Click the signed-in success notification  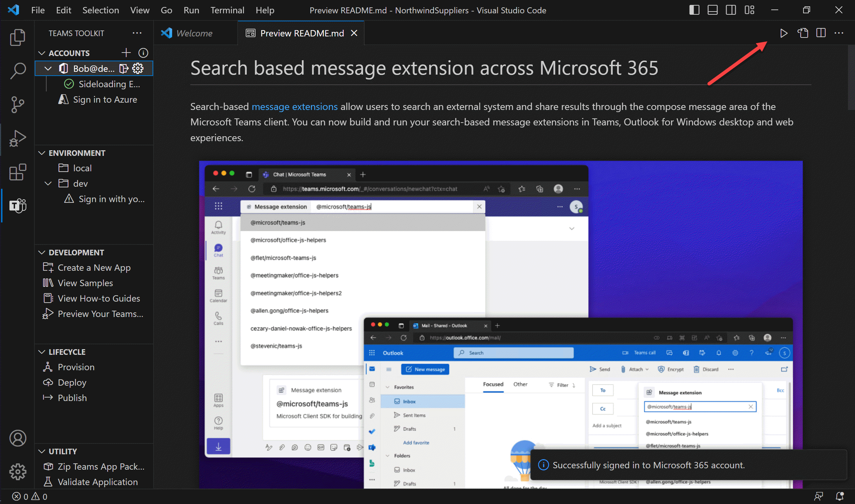tap(688, 465)
